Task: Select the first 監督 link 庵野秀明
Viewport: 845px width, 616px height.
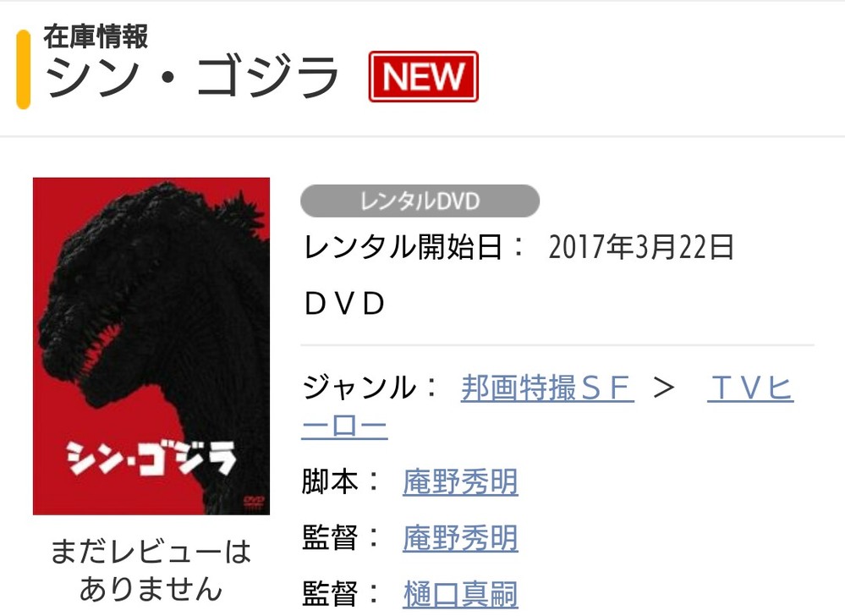Action: pyautogui.click(x=460, y=538)
